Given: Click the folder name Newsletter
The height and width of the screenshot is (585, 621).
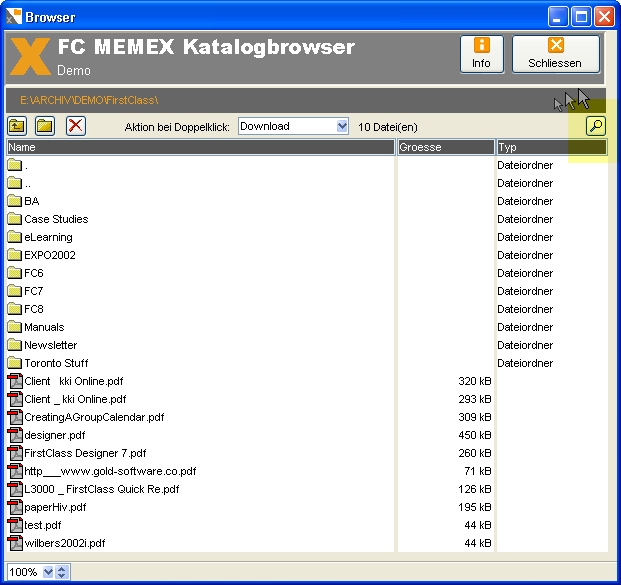Looking at the screenshot, I should pos(51,345).
